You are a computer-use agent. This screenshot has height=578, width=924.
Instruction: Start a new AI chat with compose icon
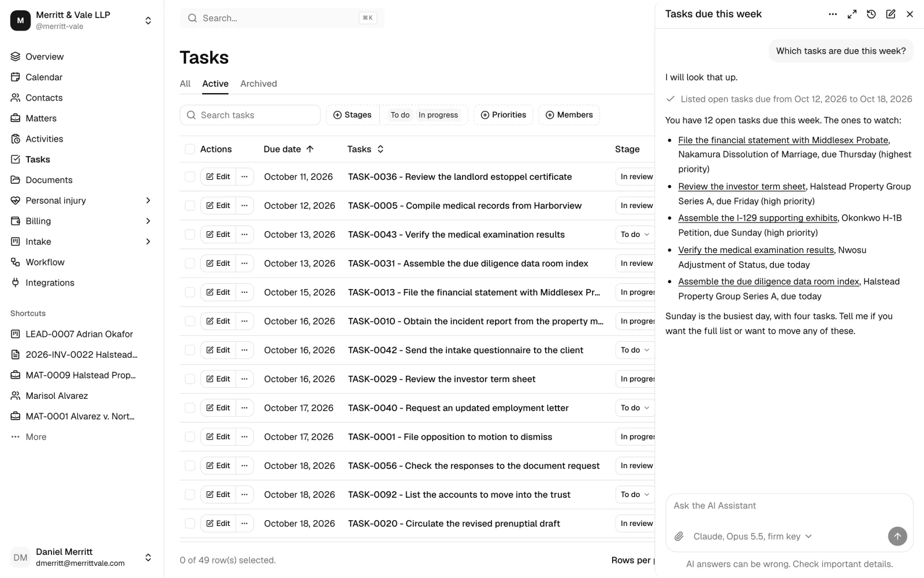pos(891,14)
